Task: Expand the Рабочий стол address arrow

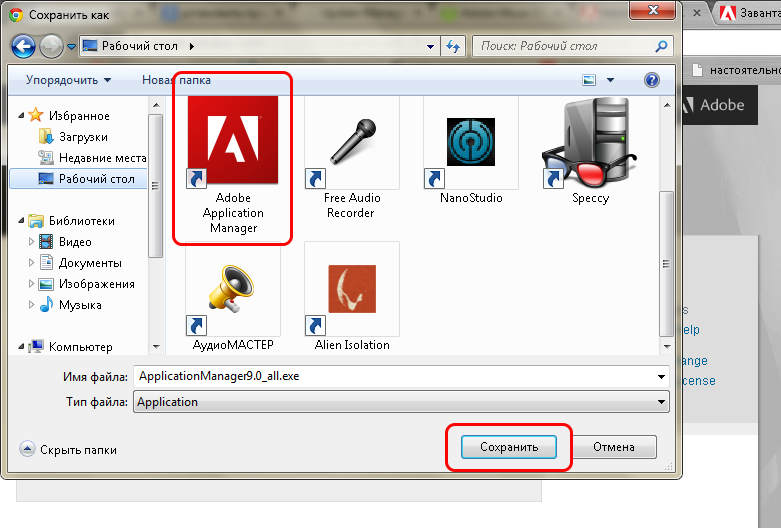Action: (192, 46)
